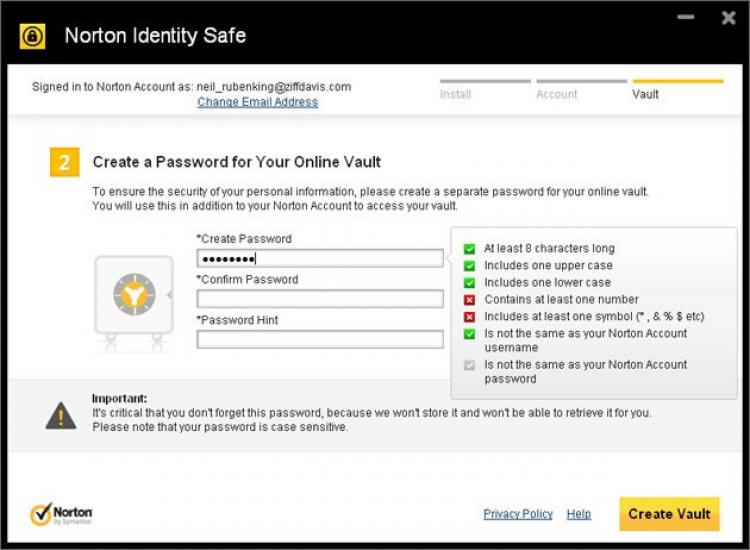Image resolution: width=750 pixels, height=550 pixels.
Task: Click grey check for 'Not the same as Norton Account password'
Action: point(470,366)
